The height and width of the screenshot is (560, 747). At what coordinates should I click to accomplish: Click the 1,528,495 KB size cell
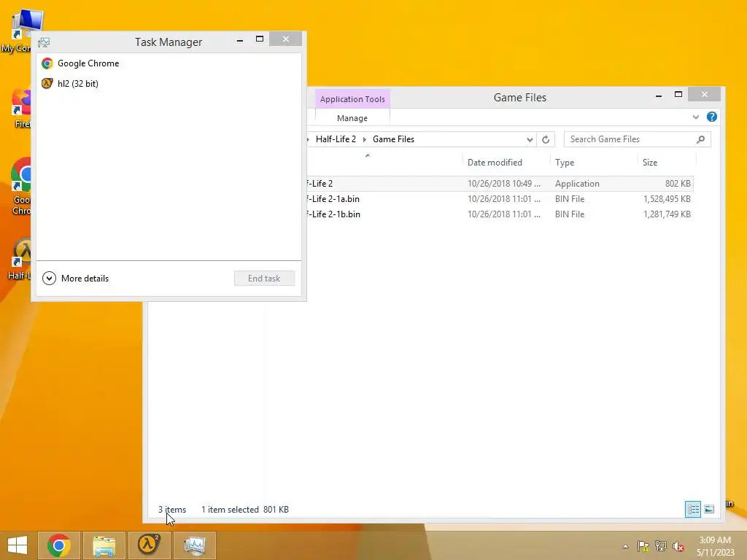667,199
